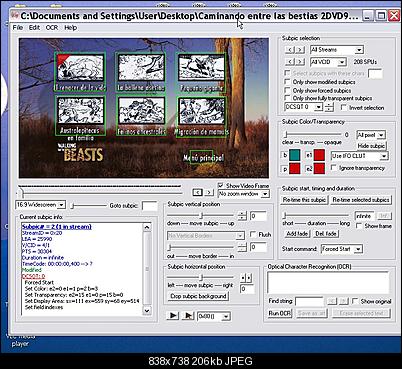The image size is (402, 369).
Task: Toggle Show frame checkbox
Action: tap(359, 226)
